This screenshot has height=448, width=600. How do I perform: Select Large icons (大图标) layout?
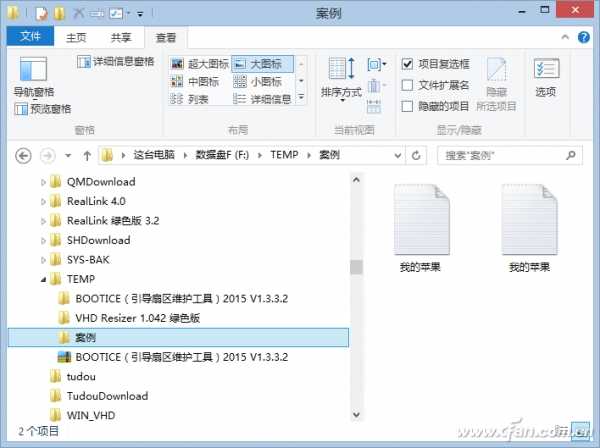262,64
